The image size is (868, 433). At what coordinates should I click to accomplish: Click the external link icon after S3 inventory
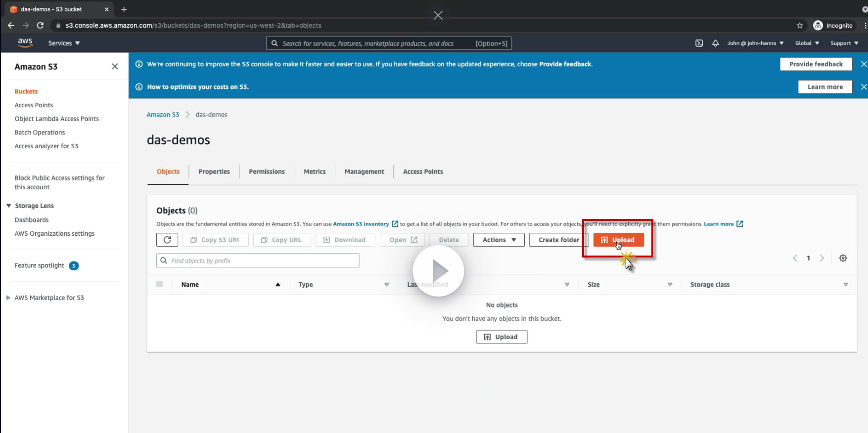pyautogui.click(x=395, y=224)
